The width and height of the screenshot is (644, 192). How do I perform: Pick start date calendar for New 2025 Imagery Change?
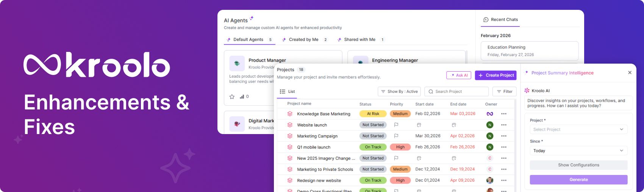419,158
